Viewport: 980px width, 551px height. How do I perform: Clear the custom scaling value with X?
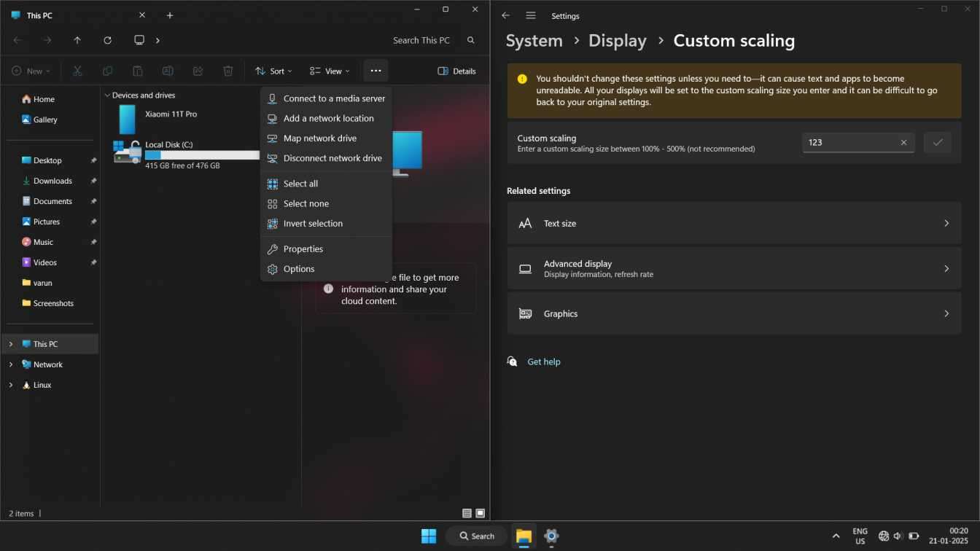click(x=903, y=143)
